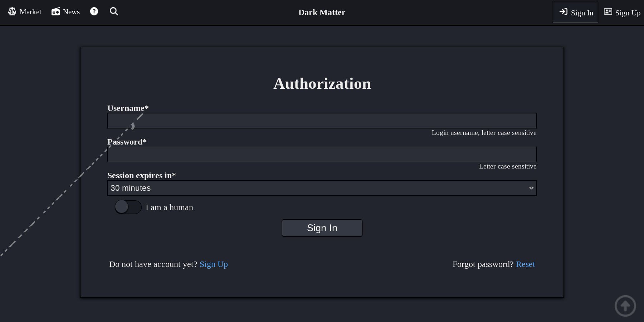The height and width of the screenshot is (322, 644).
Task: Click the Market scales icon
Action: coord(11,11)
